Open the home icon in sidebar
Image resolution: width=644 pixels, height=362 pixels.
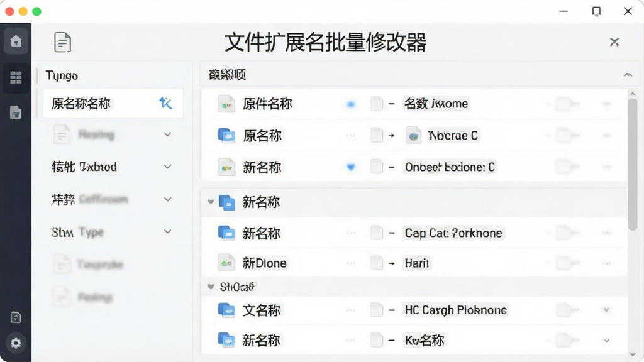pos(16,41)
